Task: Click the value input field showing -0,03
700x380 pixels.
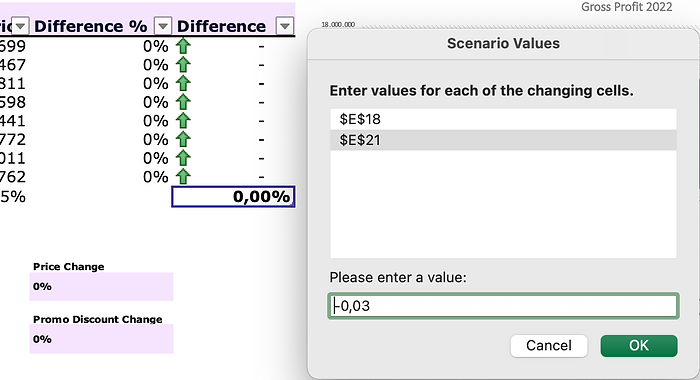Action: point(503,306)
